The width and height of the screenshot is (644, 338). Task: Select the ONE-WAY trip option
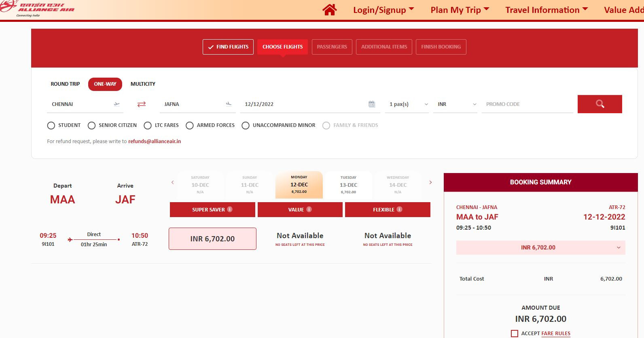point(105,84)
